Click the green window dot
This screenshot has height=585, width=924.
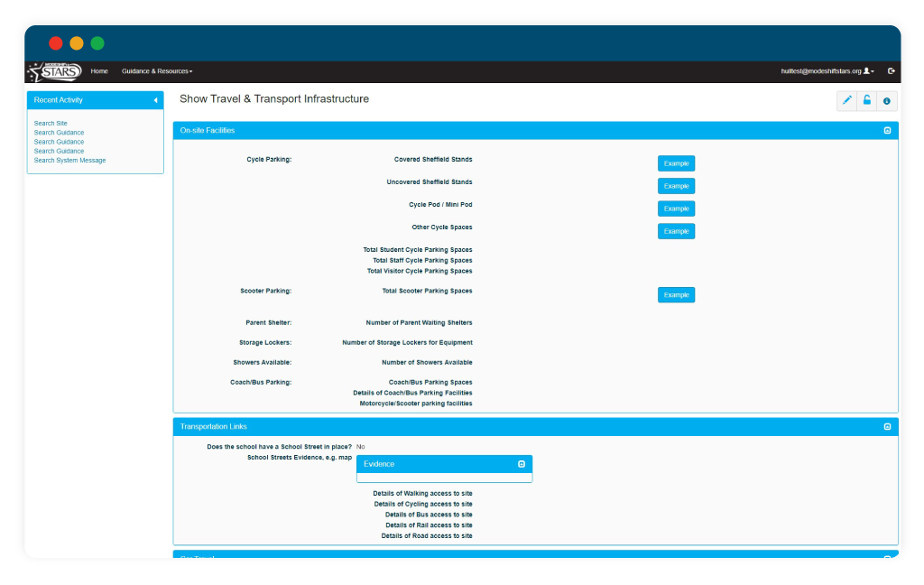(x=97, y=43)
